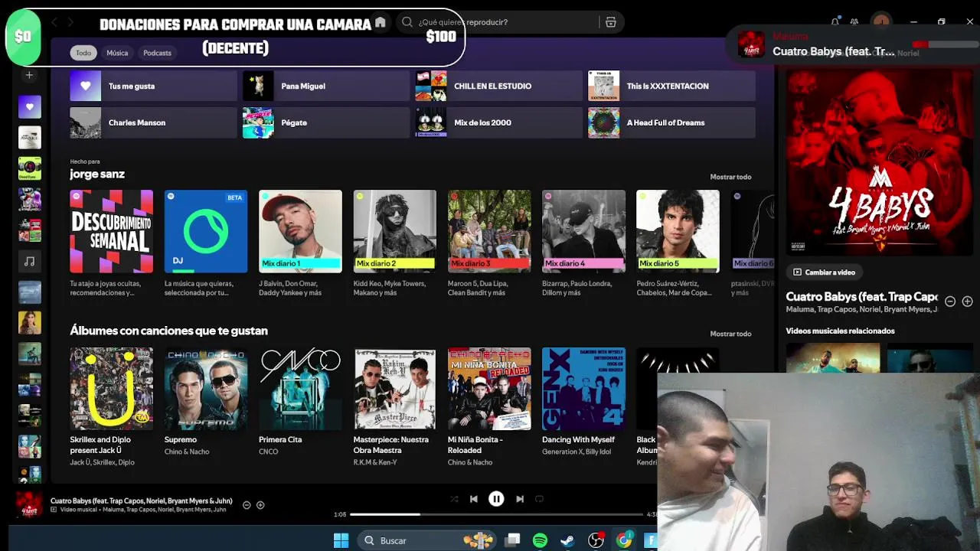The width and height of the screenshot is (980, 551).
Task: Open CHILL EN EL ESTUDIO shortcut
Action: coord(498,86)
